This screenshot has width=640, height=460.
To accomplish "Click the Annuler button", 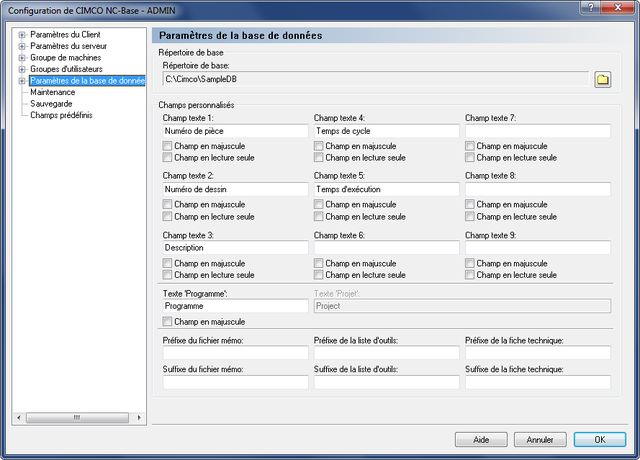I will click(x=540, y=440).
